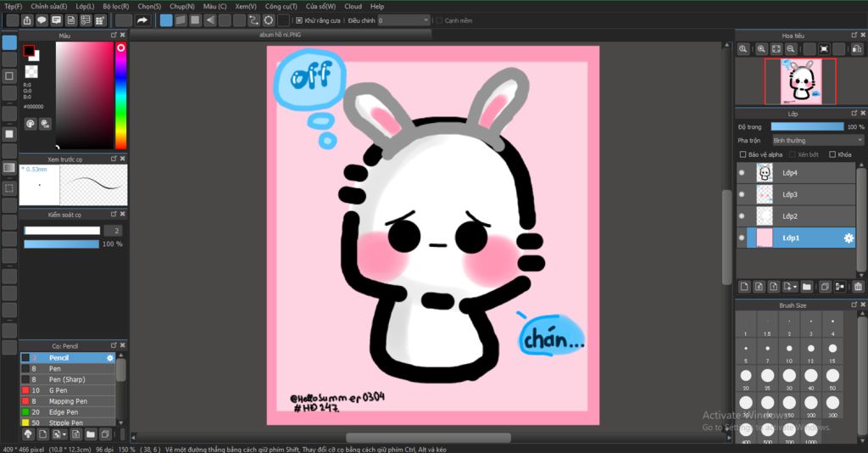This screenshot has width=868, height=453.
Task: Click the duplicate layer icon
Action: tap(825, 287)
